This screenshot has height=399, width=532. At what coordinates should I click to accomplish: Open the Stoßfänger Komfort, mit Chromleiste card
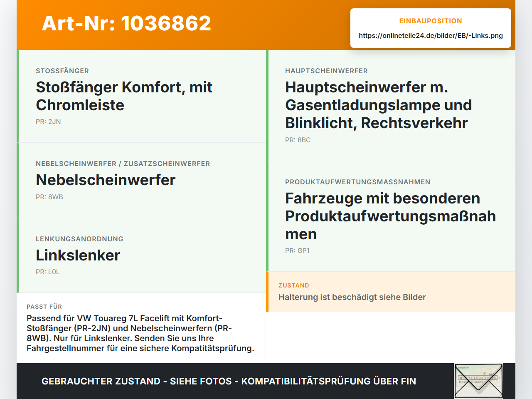point(141,96)
